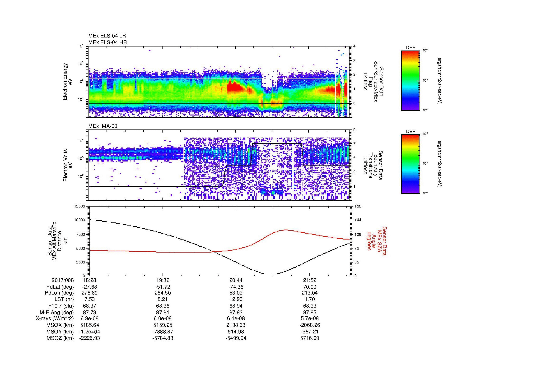Click MSOY value '-1.2e+04'

tap(90, 332)
